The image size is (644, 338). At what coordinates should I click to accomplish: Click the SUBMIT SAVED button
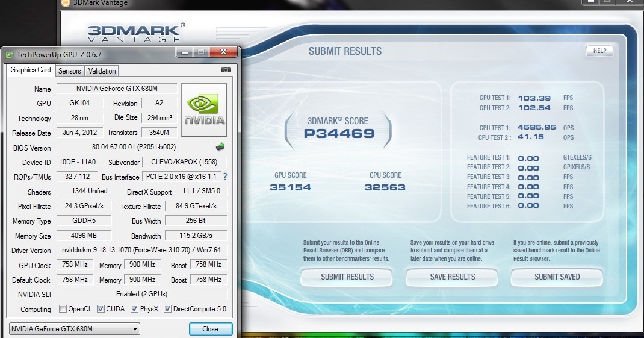(x=557, y=277)
